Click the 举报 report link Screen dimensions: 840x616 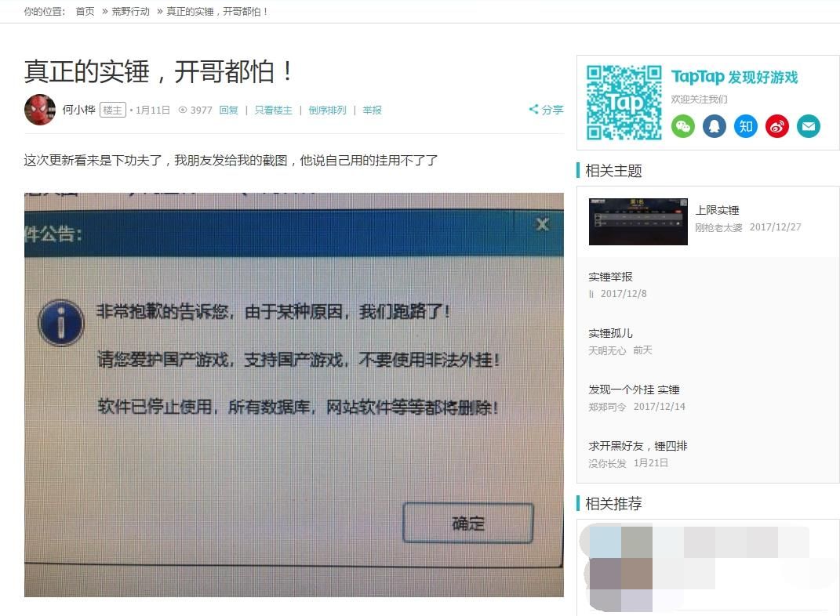372,111
